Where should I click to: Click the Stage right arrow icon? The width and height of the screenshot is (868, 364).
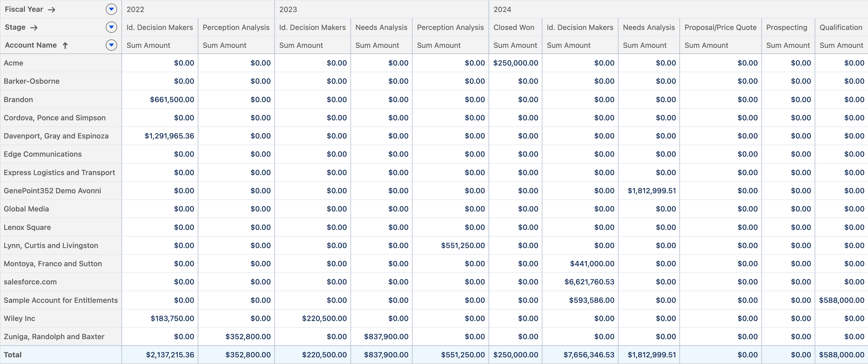[34, 27]
